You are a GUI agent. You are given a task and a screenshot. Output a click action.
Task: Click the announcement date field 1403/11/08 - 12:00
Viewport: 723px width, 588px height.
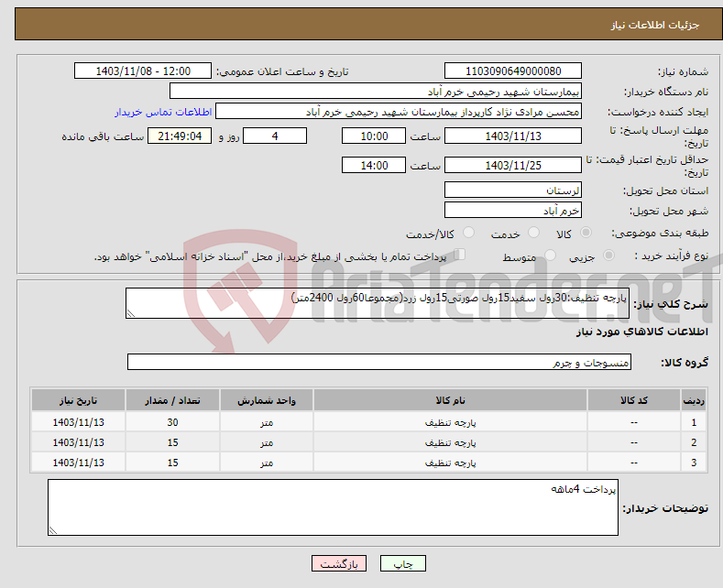tap(143, 71)
